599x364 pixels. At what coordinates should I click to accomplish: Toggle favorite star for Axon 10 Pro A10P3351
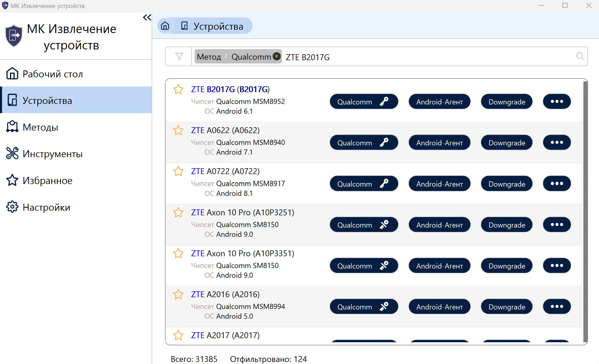click(x=178, y=253)
